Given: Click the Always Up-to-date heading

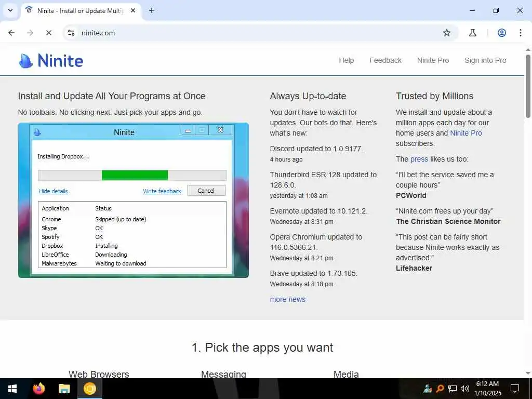Looking at the screenshot, I should [x=308, y=96].
